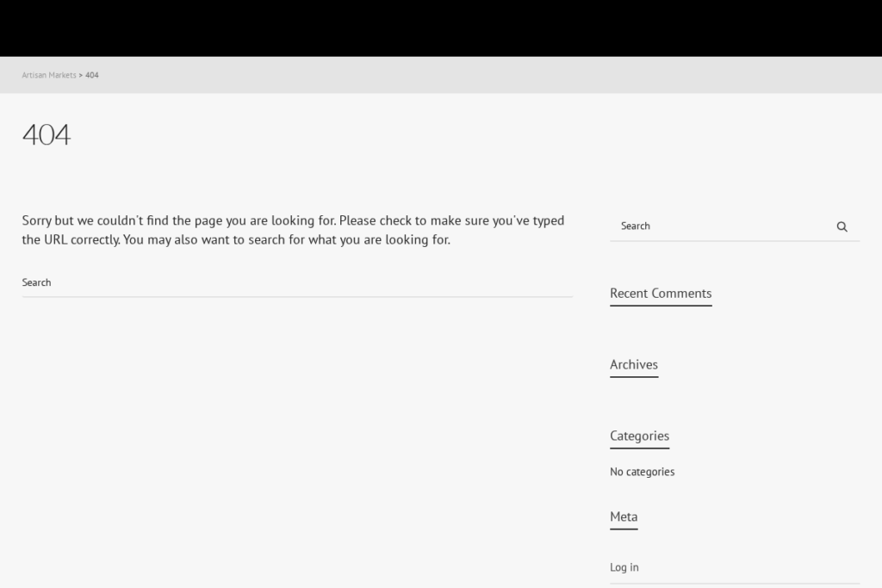Screen dimensions: 882x588
Task: Click the Archives heading
Action: [x=634, y=365]
